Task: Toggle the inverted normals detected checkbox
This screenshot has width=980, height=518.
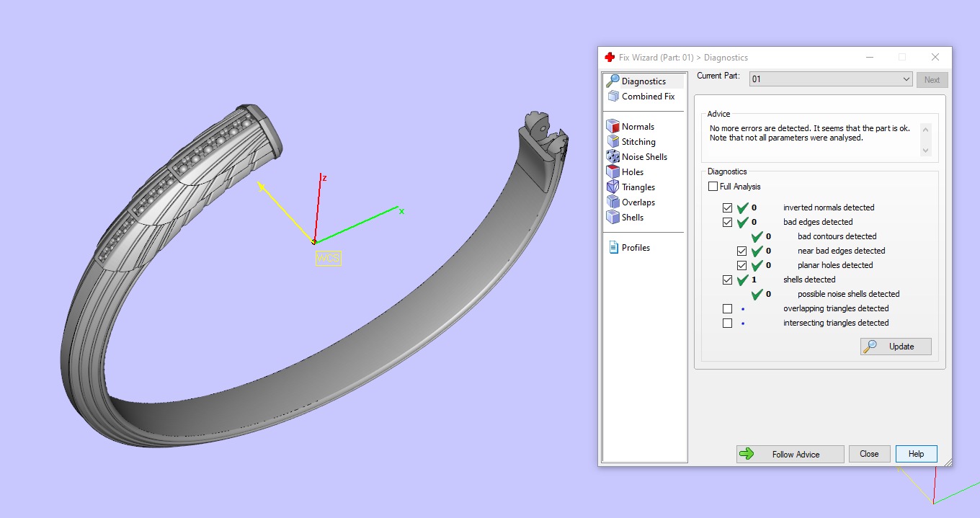Action: (x=727, y=207)
